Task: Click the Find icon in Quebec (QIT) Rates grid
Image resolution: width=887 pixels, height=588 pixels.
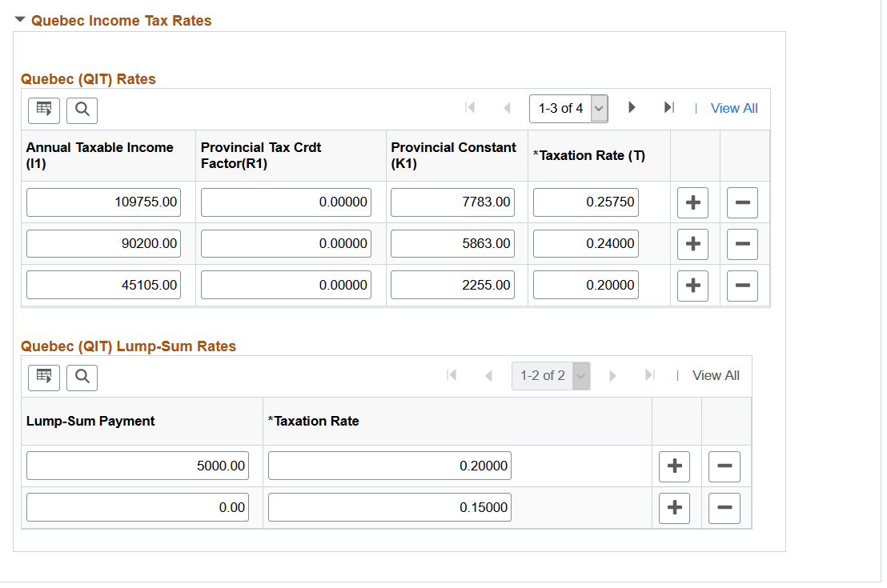Action: (x=82, y=110)
